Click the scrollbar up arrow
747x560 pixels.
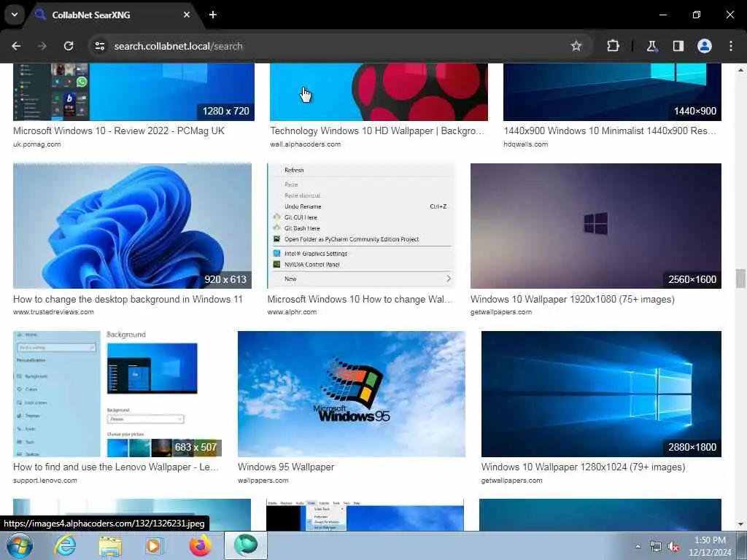coord(740,70)
